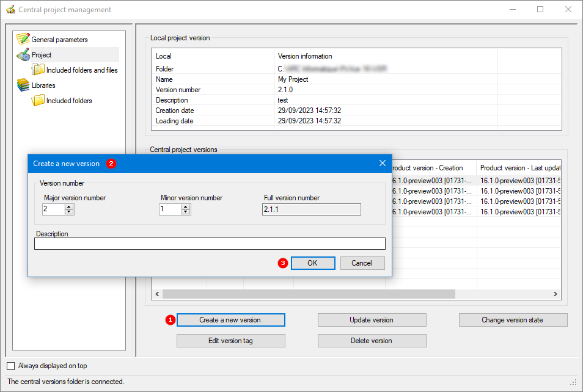Viewport: 583px width, 392px height.
Task: Click into the Description text field
Action: (210, 244)
